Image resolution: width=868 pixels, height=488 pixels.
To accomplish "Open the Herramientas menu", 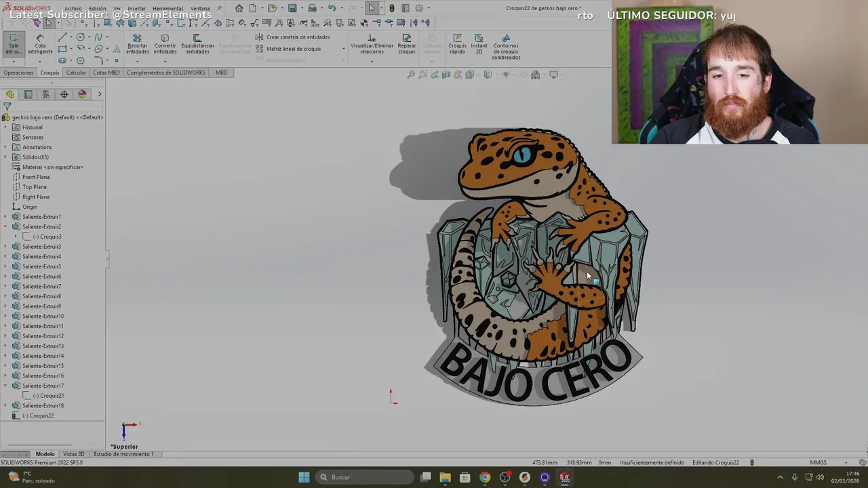I will pos(167,9).
